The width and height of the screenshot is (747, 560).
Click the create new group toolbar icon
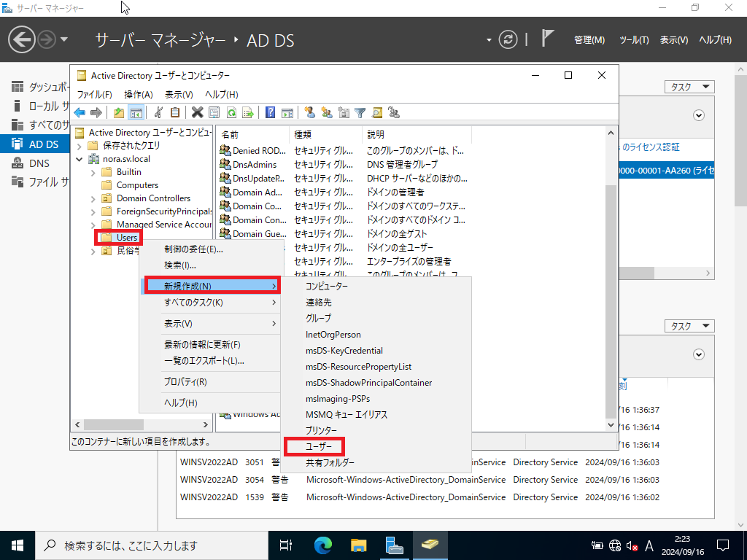click(x=326, y=112)
